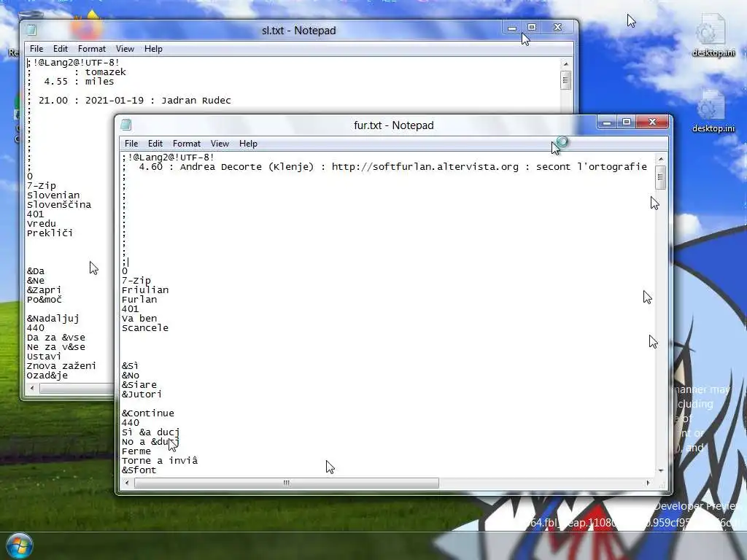
Task: Click the "Torne a inviâ" line in fur.txt
Action: 160,461
